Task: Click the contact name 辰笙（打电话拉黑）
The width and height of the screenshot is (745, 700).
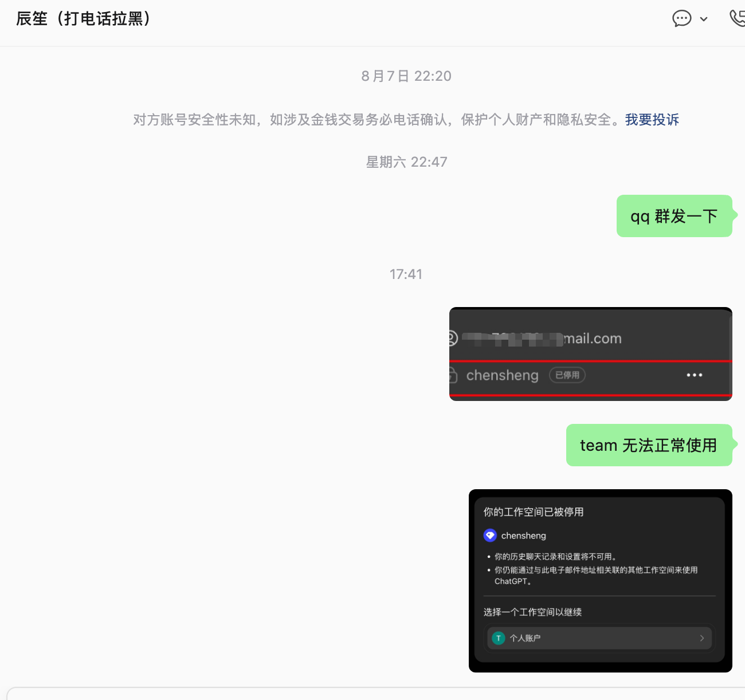Action: (x=84, y=19)
